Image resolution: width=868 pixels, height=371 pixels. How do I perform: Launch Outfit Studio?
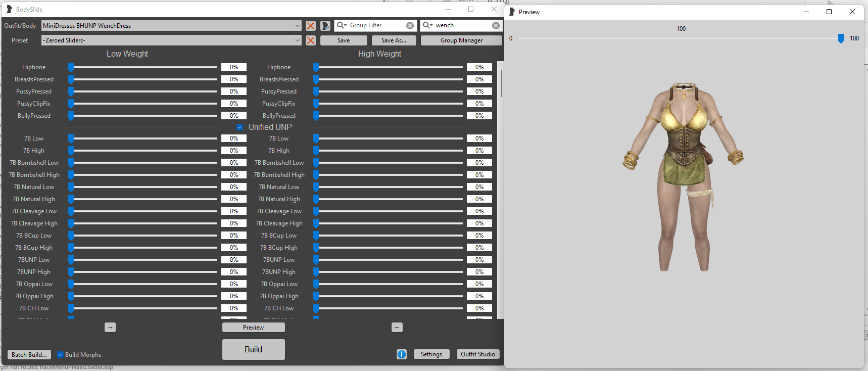click(x=477, y=354)
